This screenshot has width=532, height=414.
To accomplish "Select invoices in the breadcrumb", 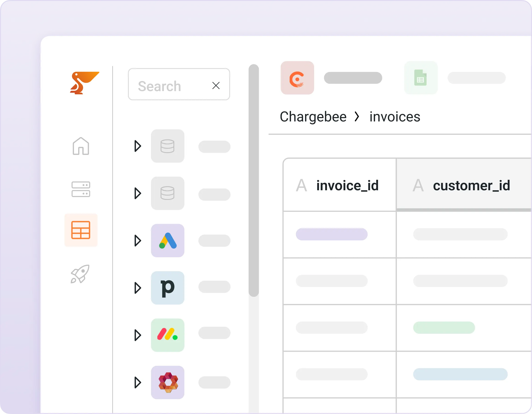I will point(395,117).
